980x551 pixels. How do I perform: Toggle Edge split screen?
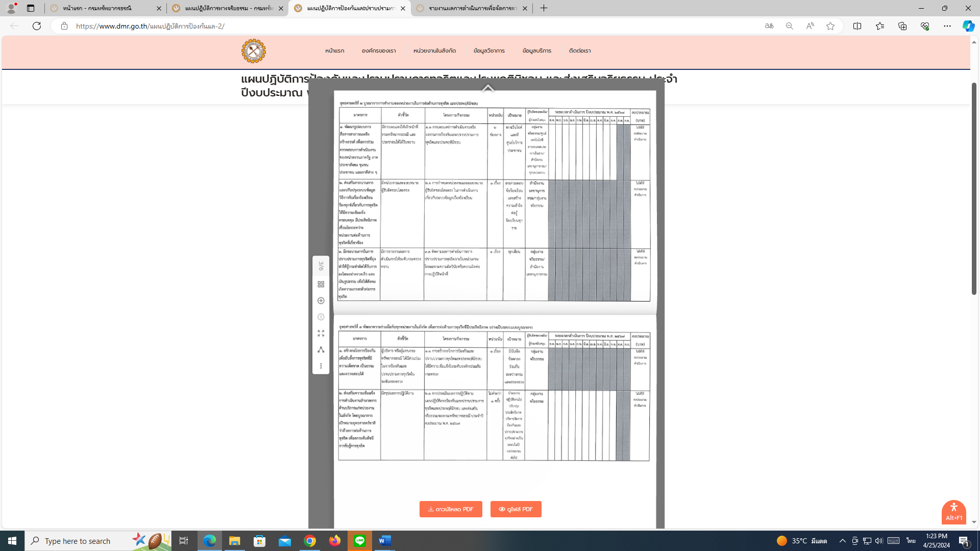click(857, 26)
